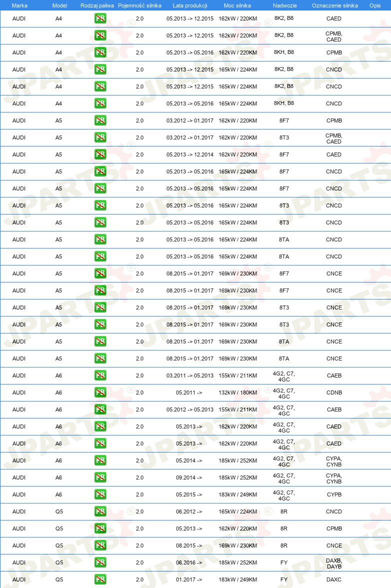The image size is (391, 588).
Task: Select the CDNB engine code cell
Action: 334,392
